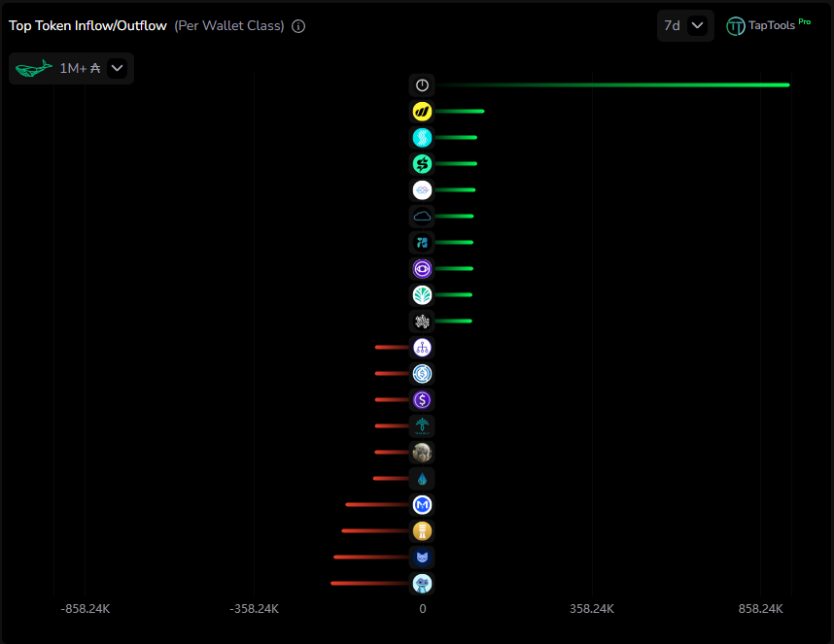Image resolution: width=834 pixels, height=644 pixels.
Task: Click the "(Per Wallet Class)" subtitle text
Action: (229, 26)
